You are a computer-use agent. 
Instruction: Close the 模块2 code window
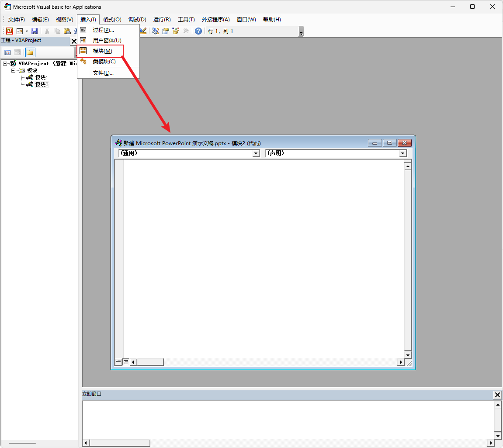tap(405, 143)
